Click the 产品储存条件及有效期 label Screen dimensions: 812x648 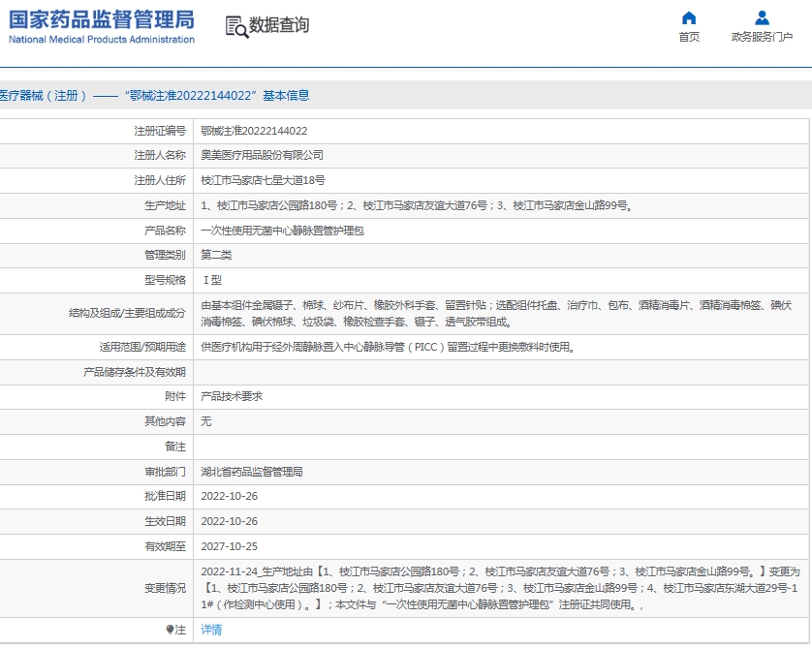tap(134, 372)
